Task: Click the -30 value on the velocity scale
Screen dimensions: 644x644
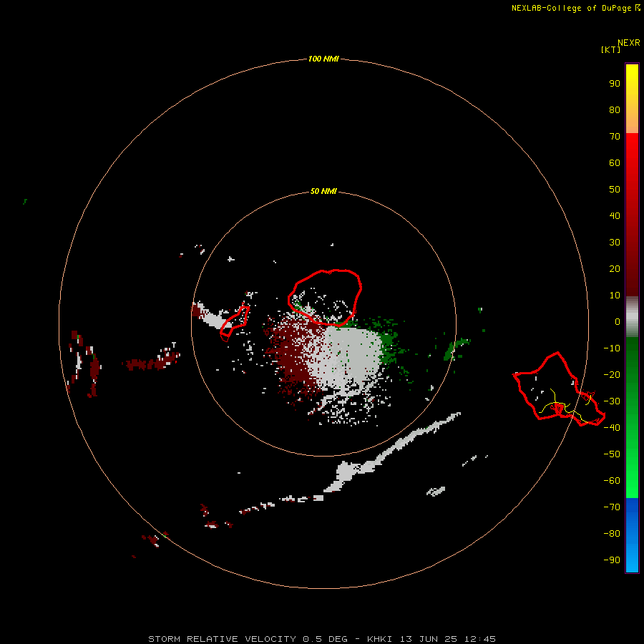Action: click(x=612, y=401)
